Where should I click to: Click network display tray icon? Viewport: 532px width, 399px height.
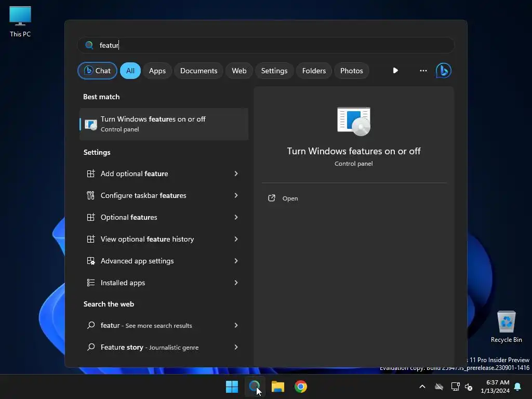(x=455, y=387)
